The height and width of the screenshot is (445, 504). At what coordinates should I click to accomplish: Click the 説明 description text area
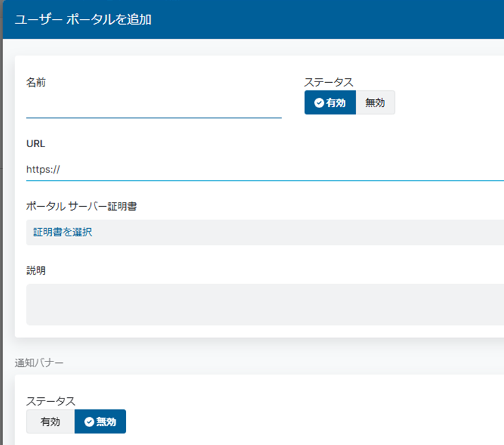265,304
